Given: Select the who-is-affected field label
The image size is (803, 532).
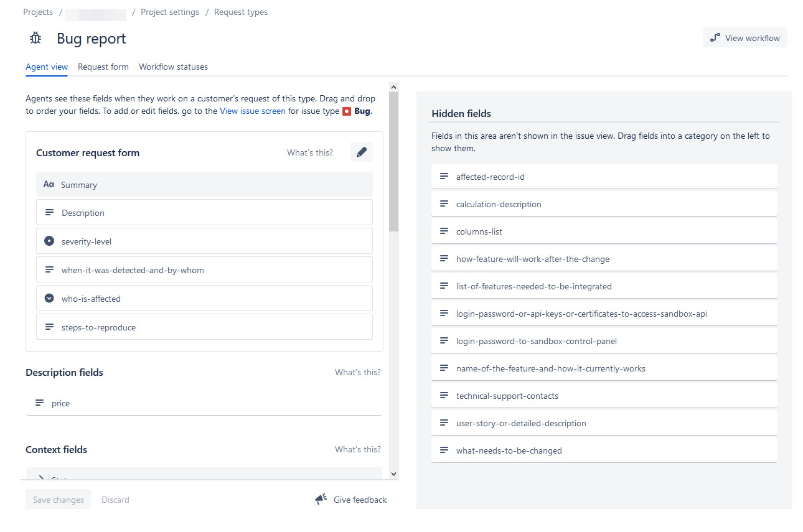Looking at the screenshot, I should (x=91, y=299).
